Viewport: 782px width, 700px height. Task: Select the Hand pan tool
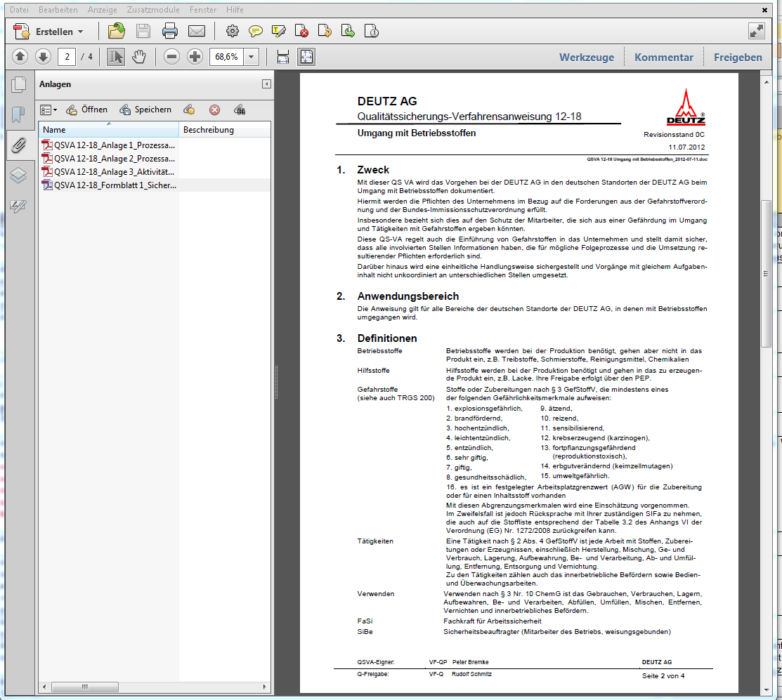point(139,57)
